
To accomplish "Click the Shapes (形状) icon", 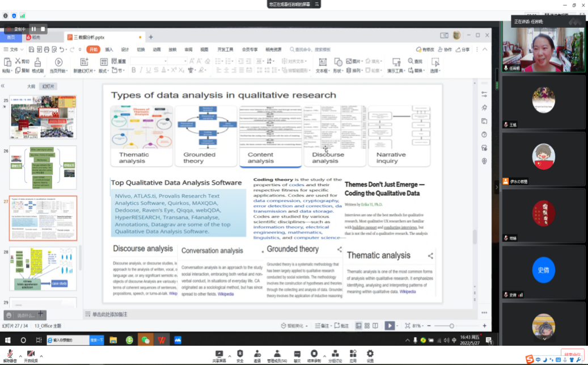I will click(x=338, y=62).
